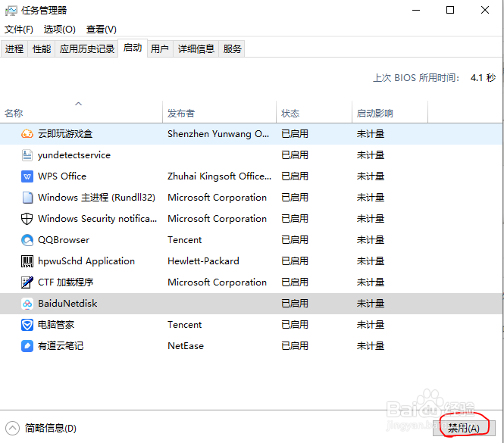Image resolution: width=504 pixels, height=443 pixels.
Task: Switch to the 服务 tab
Action: 232,48
